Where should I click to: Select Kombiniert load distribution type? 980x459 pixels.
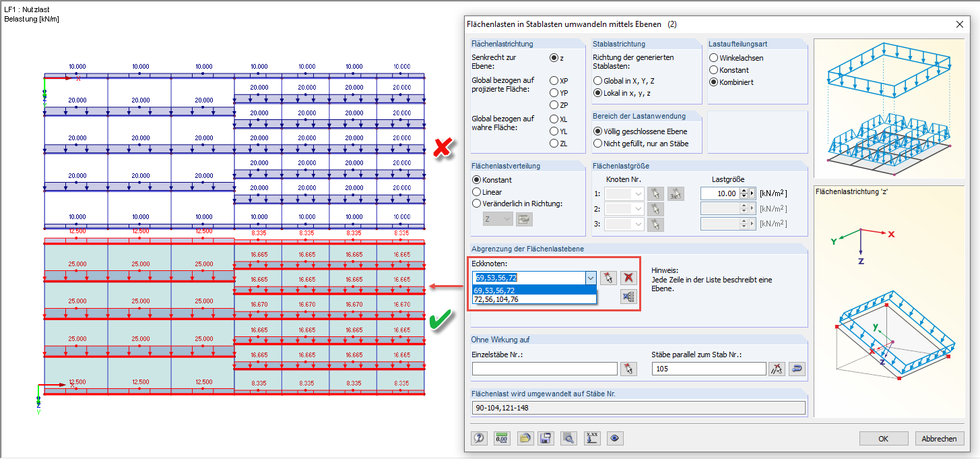tap(713, 82)
